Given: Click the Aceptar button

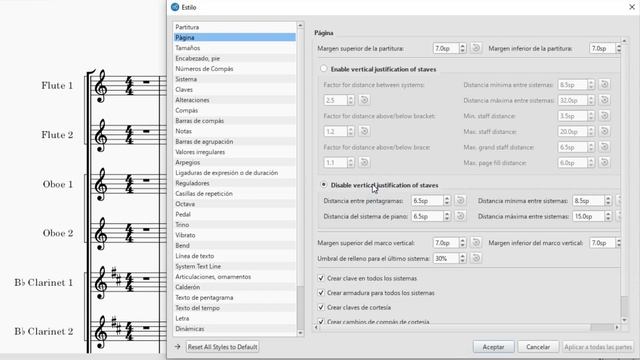Looking at the screenshot, I should pyautogui.click(x=493, y=347).
